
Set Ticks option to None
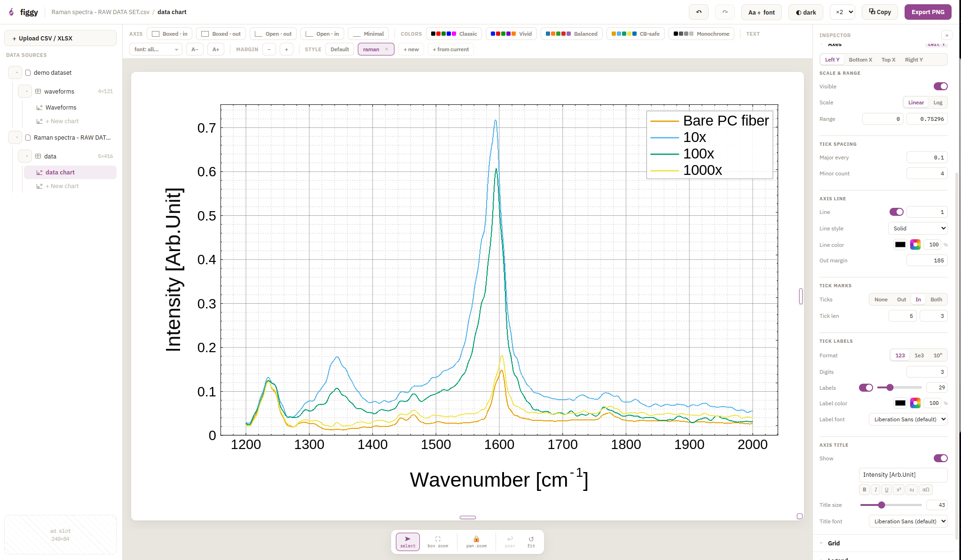881,300
